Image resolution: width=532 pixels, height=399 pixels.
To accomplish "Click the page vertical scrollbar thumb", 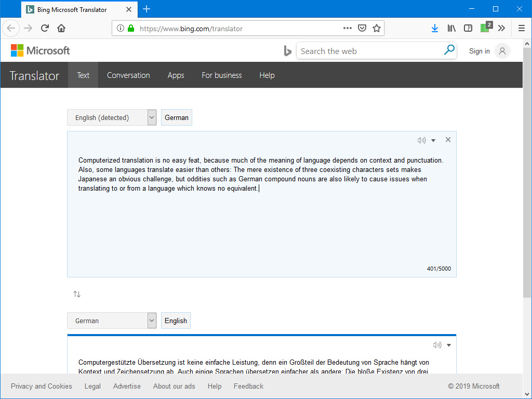I will point(527,172).
